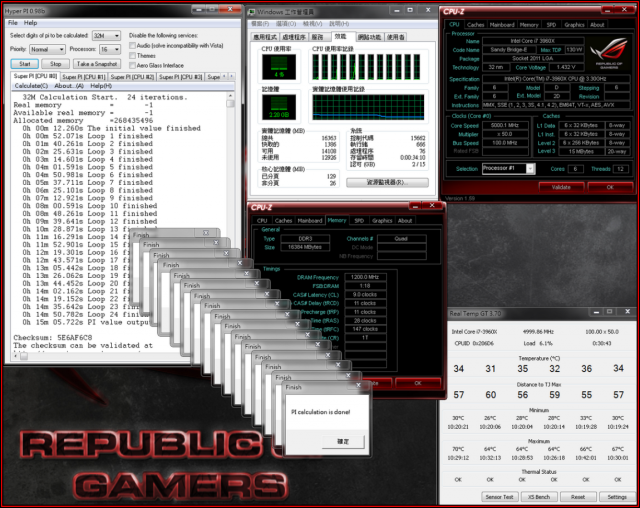This screenshot has width=640, height=508.
Task: Click the Sensor Test button in Real Temp
Action: [499, 497]
